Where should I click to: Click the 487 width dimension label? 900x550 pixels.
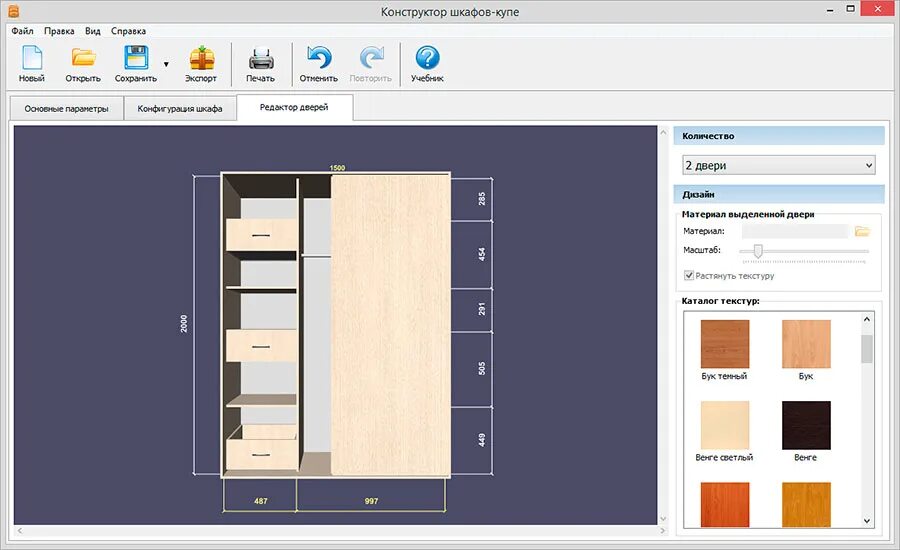tap(261, 501)
